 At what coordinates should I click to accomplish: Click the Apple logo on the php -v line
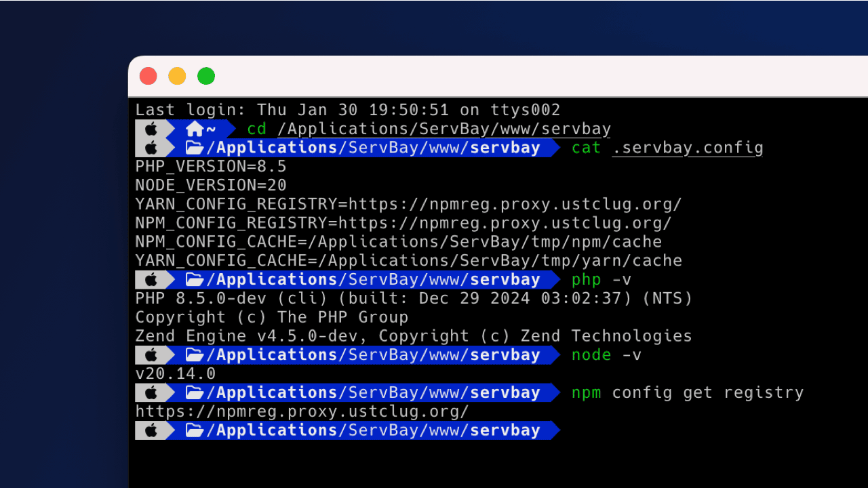151,279
